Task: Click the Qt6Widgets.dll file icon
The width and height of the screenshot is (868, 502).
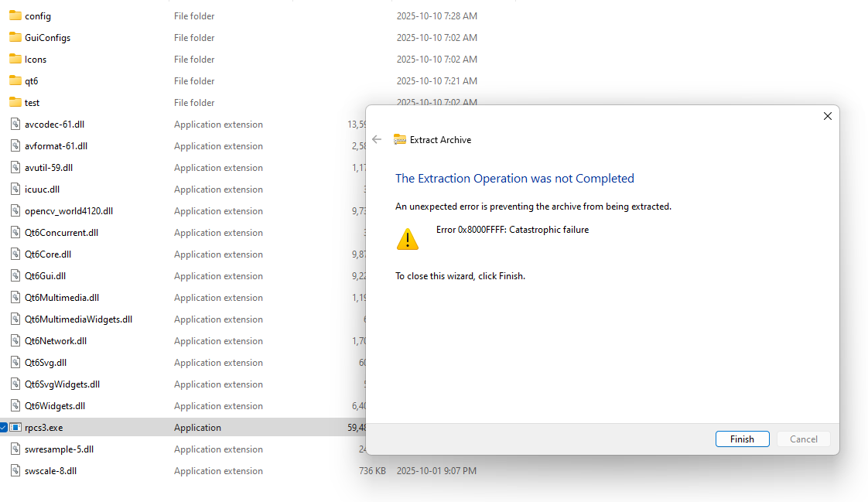Action: 15,405
